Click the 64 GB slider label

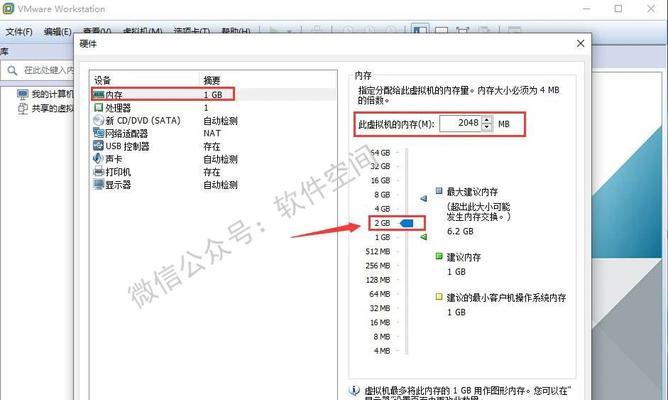point(380,153)
